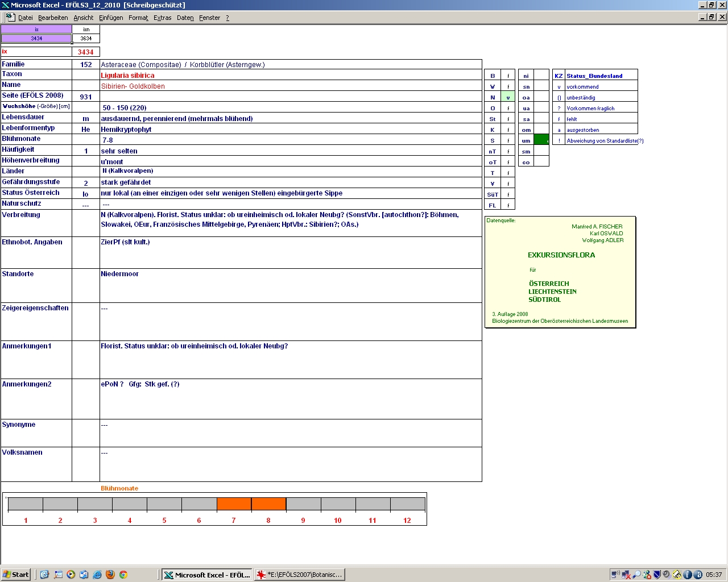Click the blue 'a' tray icon
Viewport: 728px width, 582px height.
coord(698,575)
